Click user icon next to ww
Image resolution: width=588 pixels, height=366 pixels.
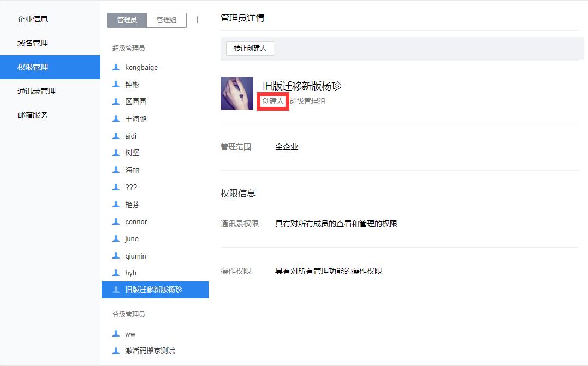(116, 334)
